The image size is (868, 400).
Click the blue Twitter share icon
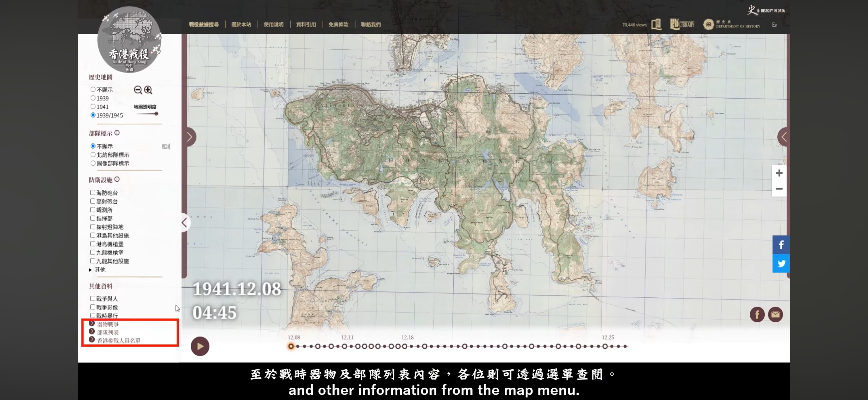(781, 263)
